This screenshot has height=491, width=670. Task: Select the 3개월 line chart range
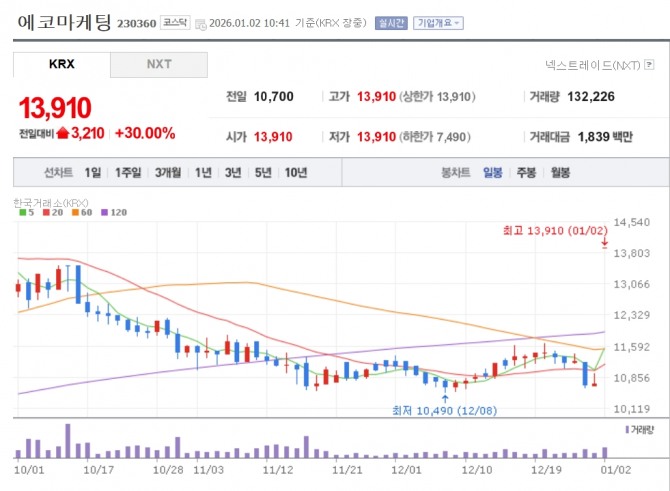pyautogui.click(x=168, y=173)
